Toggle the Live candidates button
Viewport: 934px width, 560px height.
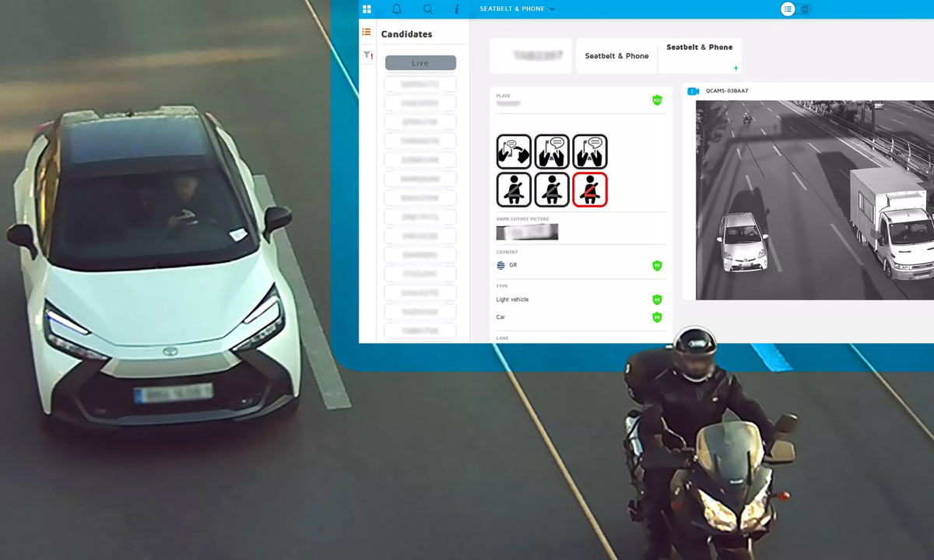pyautogui.click(x=420, y=63)
